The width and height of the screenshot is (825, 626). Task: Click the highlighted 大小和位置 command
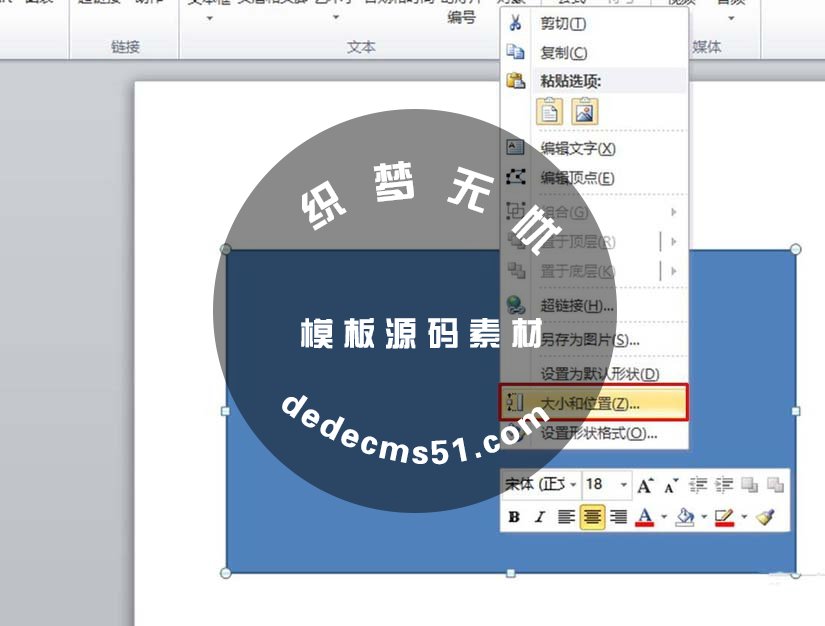(x=580, y=400)
